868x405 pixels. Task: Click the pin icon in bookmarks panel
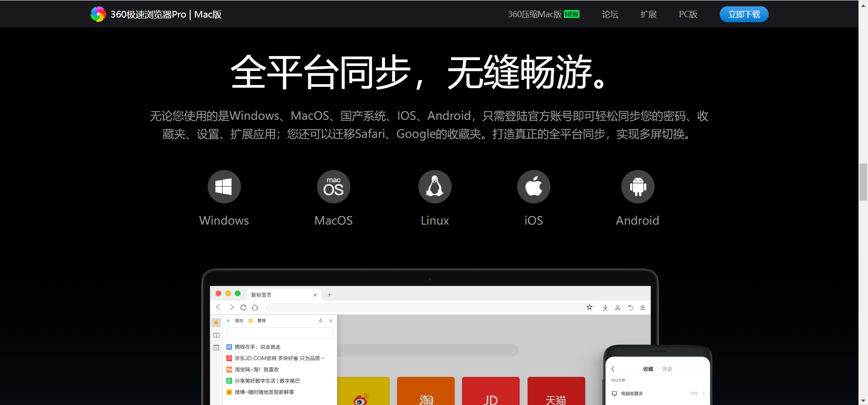pyautogui.click(x=321, y=320)
